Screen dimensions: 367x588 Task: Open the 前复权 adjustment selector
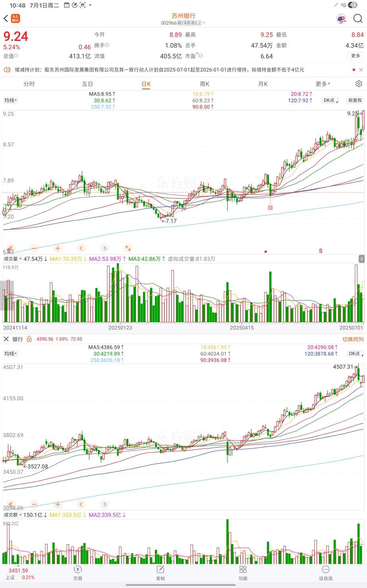click(355, 101)
